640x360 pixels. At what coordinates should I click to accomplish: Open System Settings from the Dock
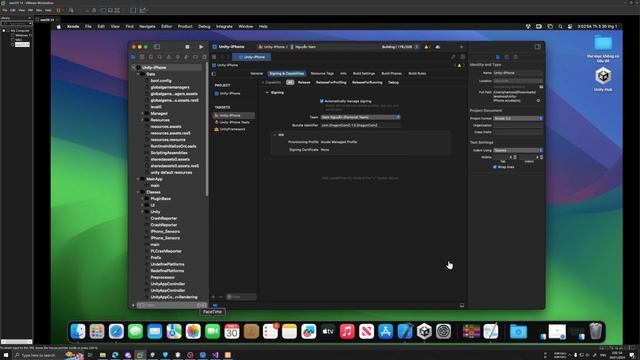443,331
